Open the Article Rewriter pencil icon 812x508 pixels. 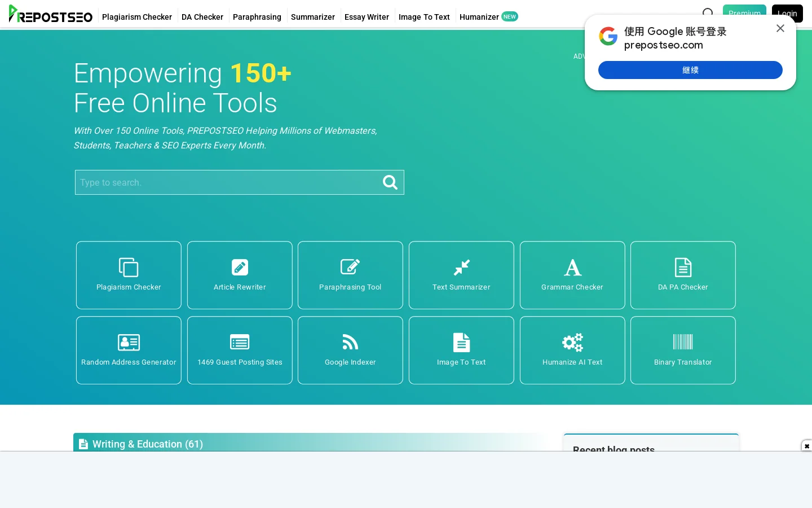pyautogui.click(x=240, y=268)
